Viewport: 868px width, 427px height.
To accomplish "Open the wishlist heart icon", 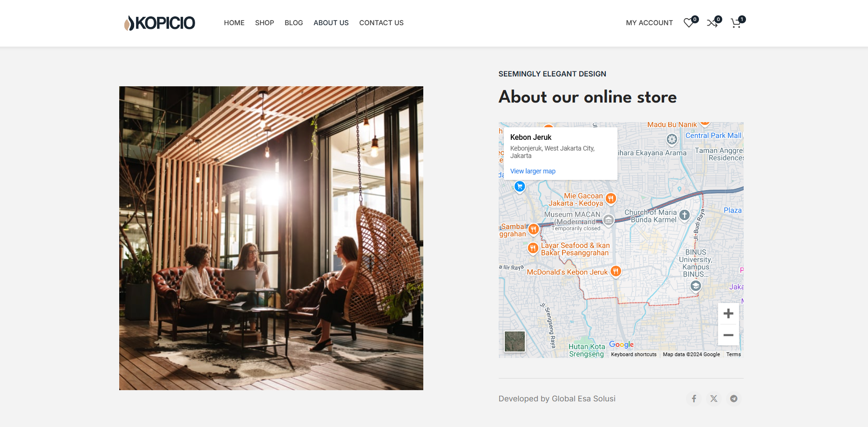I will 689,23.
